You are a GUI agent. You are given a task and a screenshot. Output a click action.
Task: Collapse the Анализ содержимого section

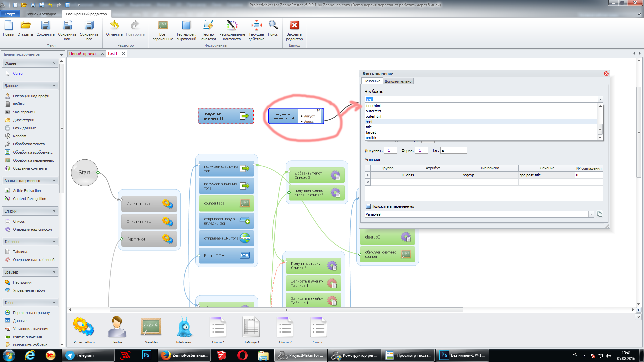(54, 180)
